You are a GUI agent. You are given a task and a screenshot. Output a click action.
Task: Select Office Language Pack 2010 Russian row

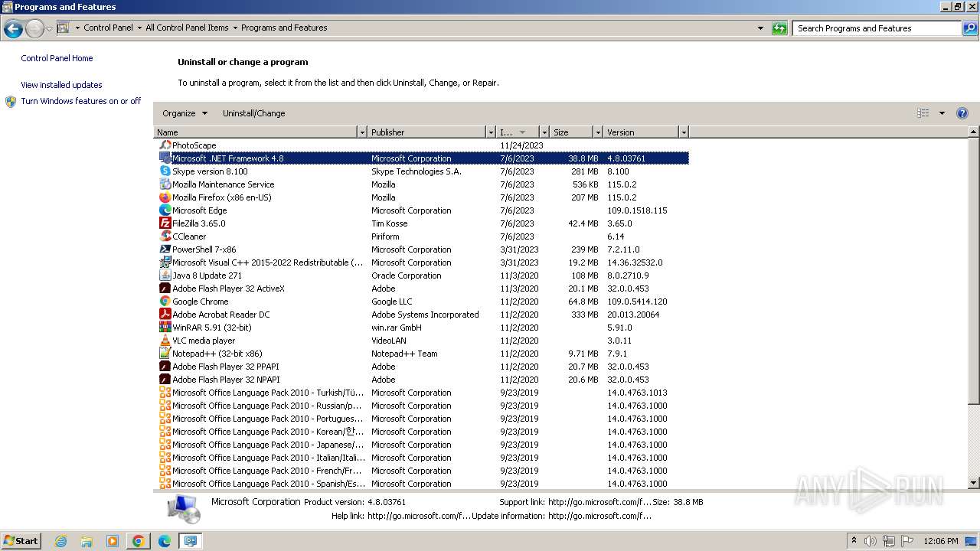[x=423, y=406]
